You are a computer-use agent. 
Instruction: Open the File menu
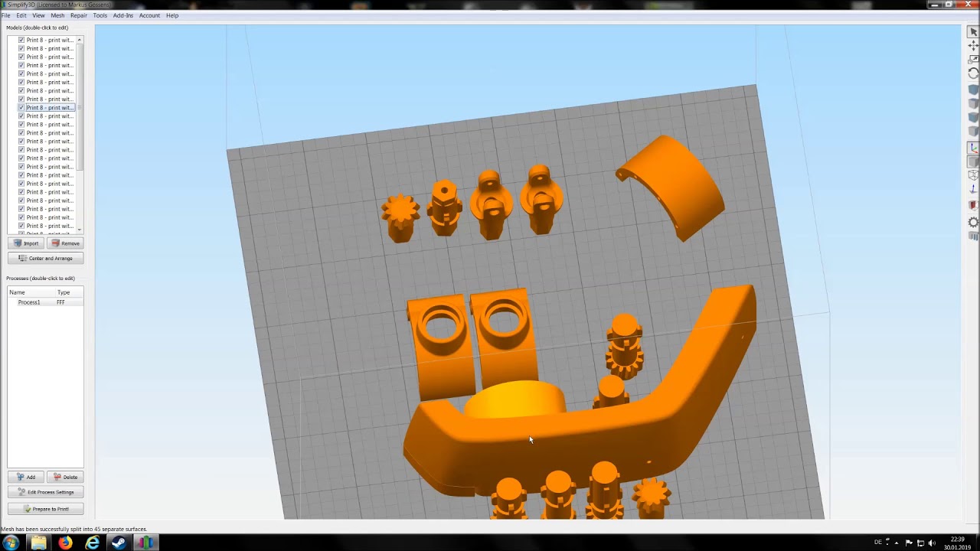coord(5,15)
